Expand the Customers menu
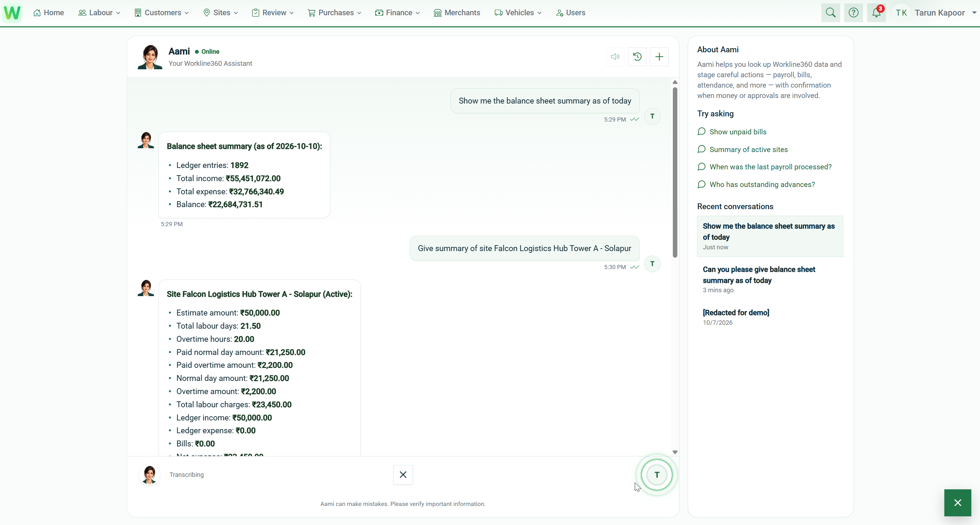980x525 pixels. [x=162, y=12]
